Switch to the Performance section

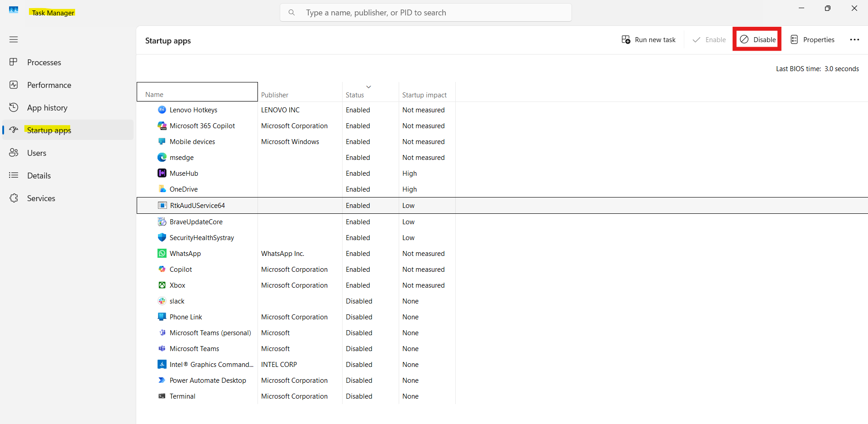49,85
